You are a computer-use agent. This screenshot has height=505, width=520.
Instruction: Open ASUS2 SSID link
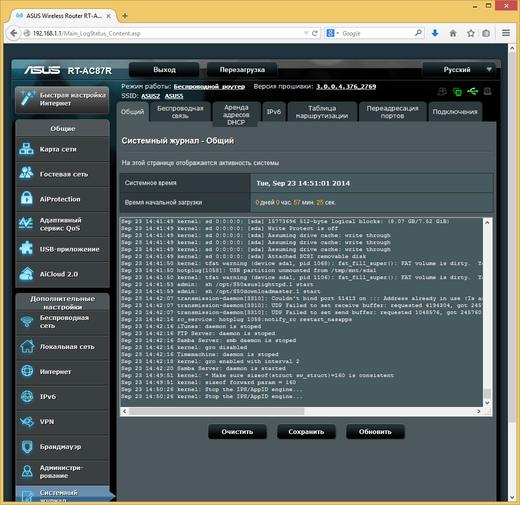150,96
